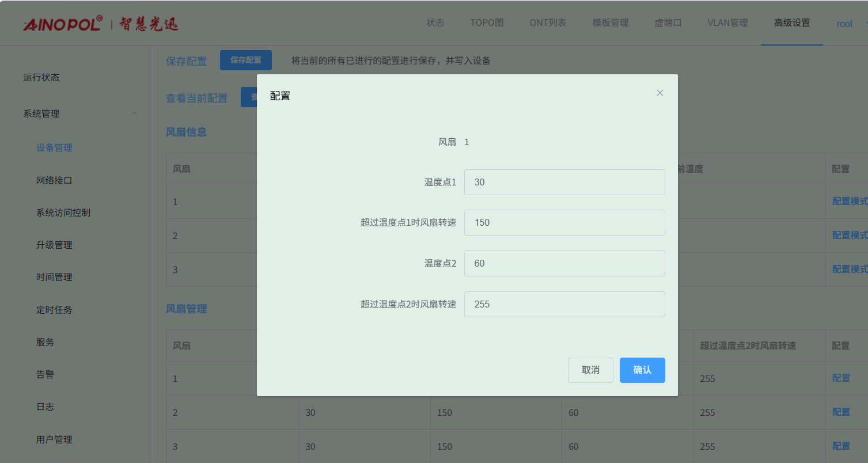Click the 温度点1 input field

[x=564, y=183]
